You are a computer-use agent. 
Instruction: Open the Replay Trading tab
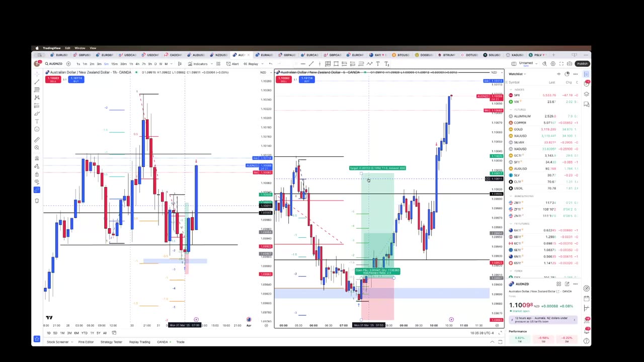[139, 342]
